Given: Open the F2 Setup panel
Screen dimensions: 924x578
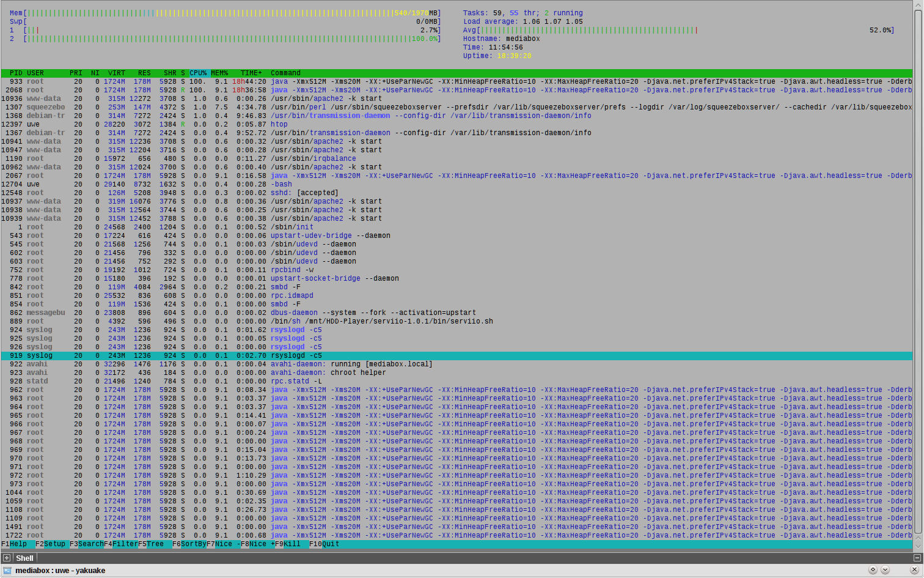Looking at the screenshot, I should pos(52,544).
